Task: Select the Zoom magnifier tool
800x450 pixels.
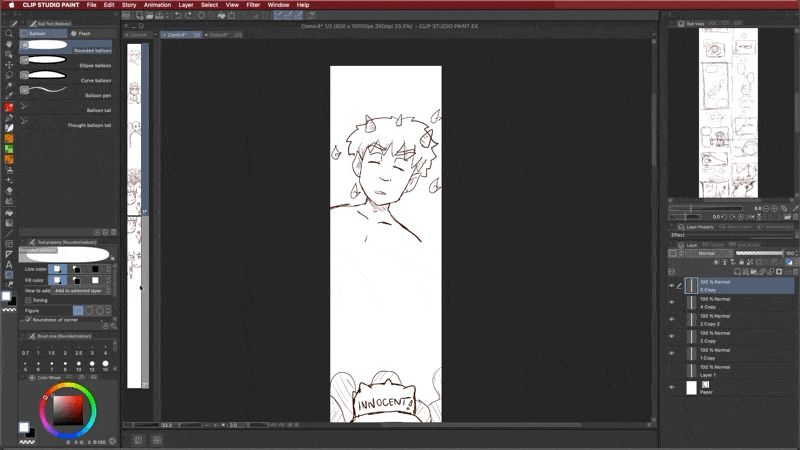Action: coord(9,33)
